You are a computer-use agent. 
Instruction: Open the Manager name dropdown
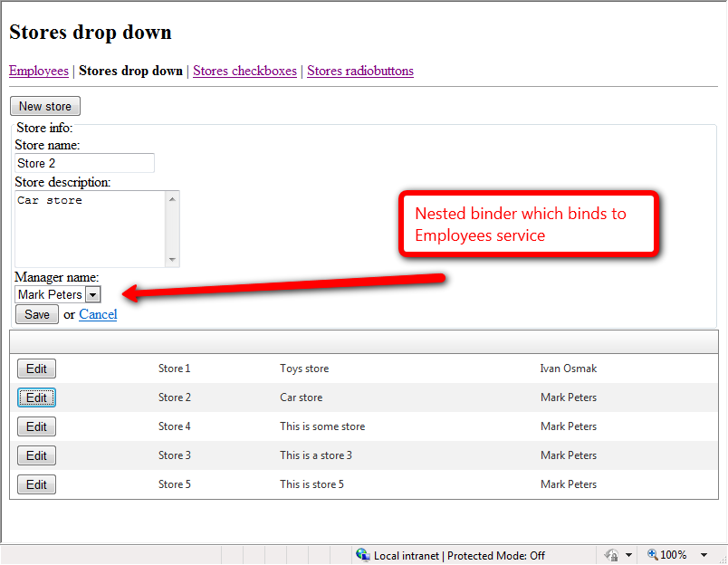pyautogui.click(x=92, y=294)
